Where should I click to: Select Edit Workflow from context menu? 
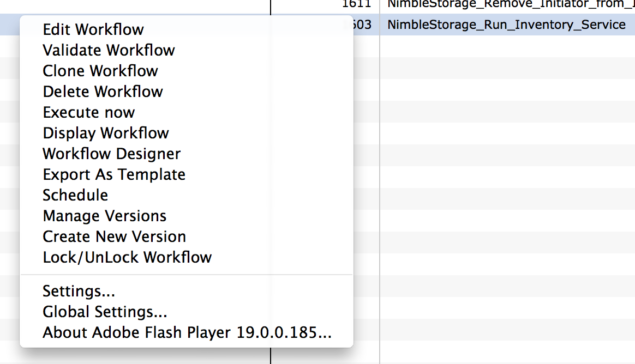point(93,29)
